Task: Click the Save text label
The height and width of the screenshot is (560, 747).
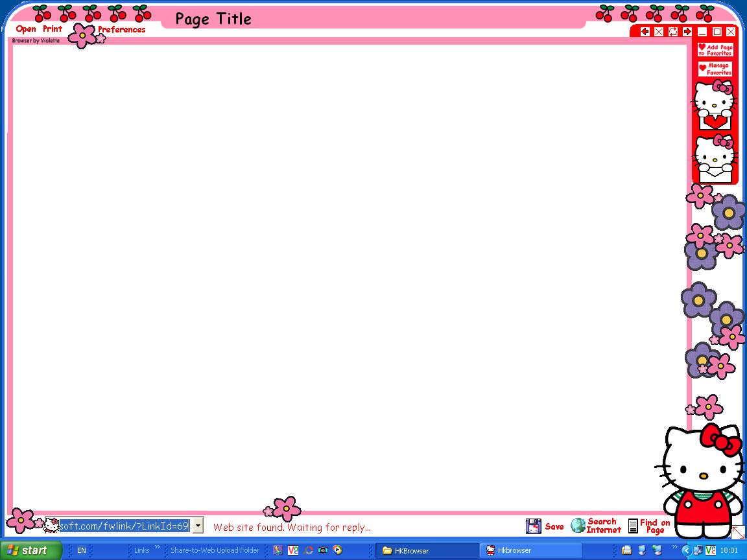Action: point(554,527)
